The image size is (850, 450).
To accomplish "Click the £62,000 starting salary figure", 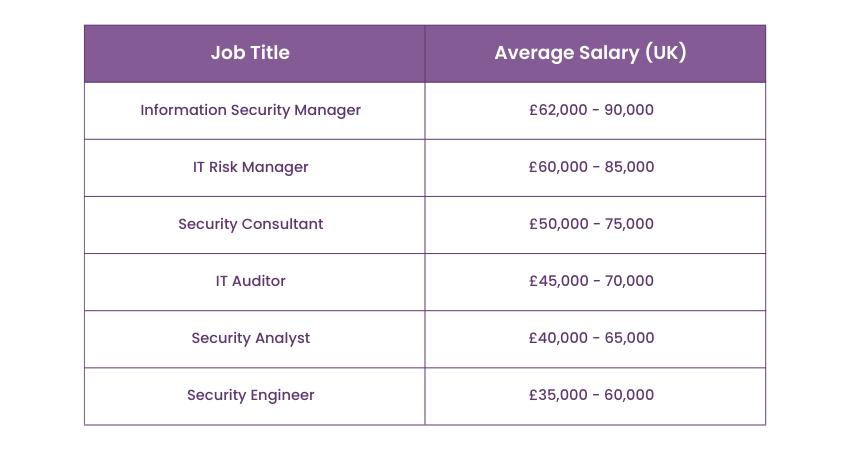I will 559,110.
